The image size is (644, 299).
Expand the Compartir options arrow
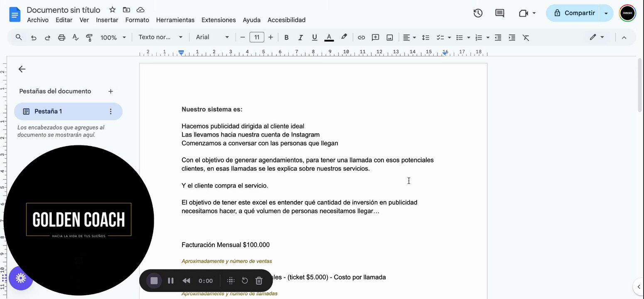[606, 13]
